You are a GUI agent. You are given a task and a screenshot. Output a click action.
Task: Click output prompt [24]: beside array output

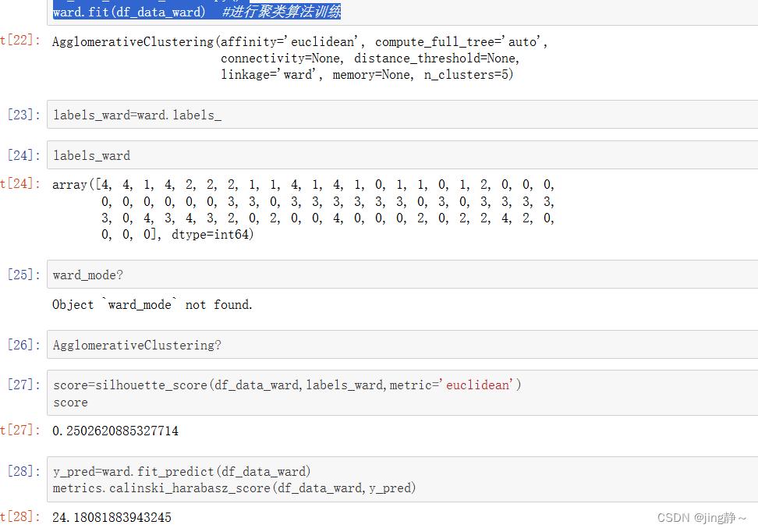(x=20, y=184)
